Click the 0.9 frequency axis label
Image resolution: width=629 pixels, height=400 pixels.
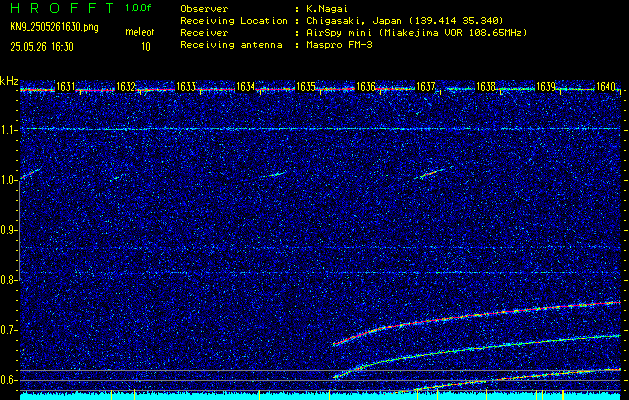9,230
